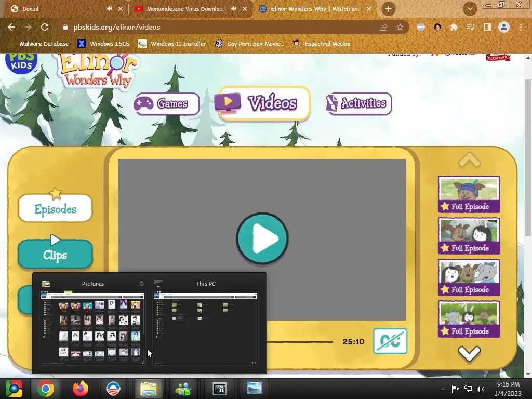Open the Start button on the taskbar
The width and height of the screenshot is (532, 399).
(x=14, y=389)
